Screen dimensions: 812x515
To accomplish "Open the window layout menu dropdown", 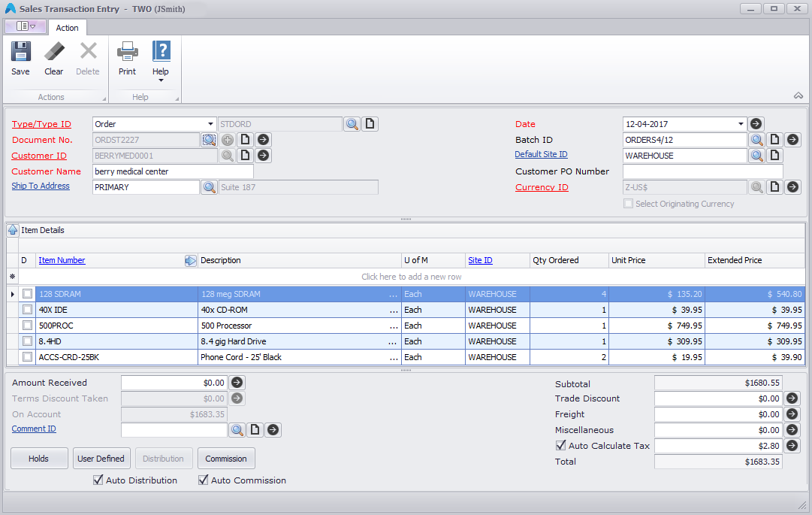I will (x=26, y=26).
